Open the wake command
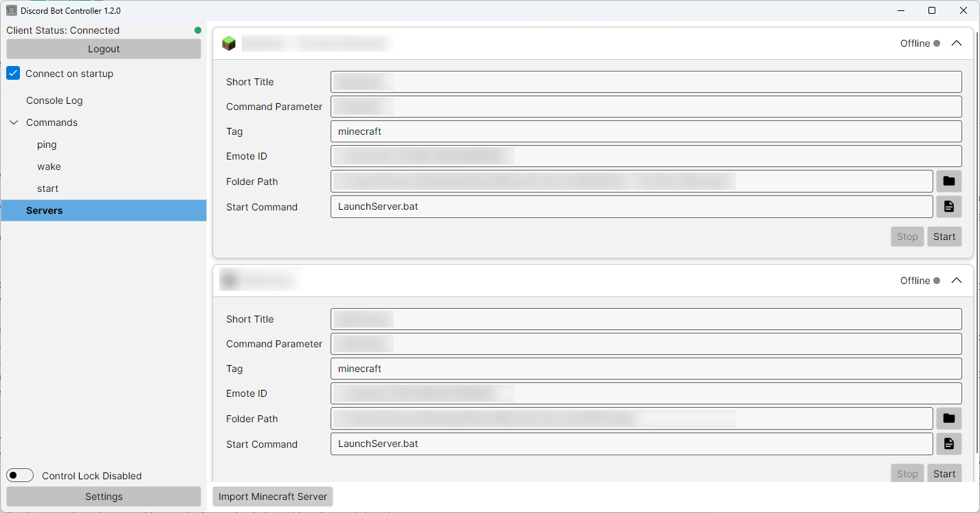 coord(49,166)
